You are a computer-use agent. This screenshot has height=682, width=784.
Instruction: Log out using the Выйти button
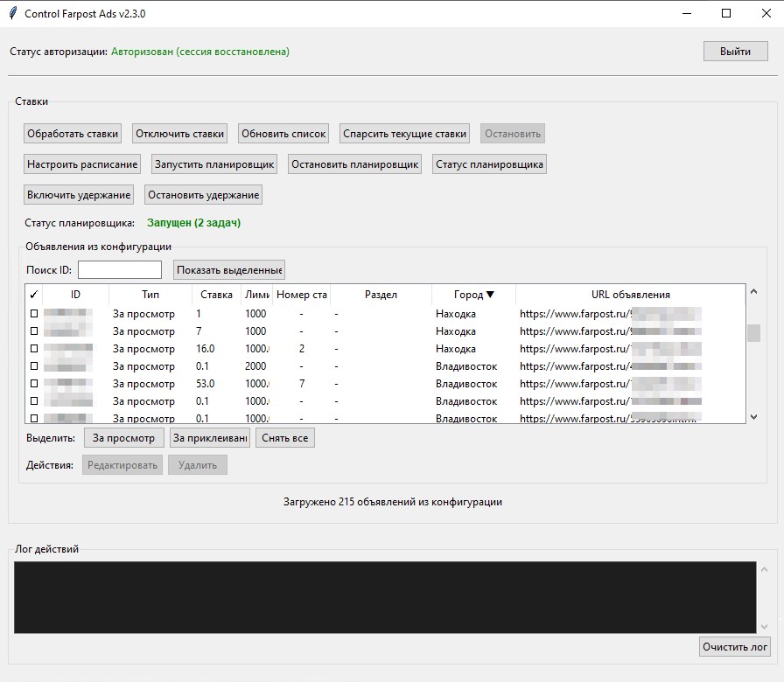click(x=735, y=52)
